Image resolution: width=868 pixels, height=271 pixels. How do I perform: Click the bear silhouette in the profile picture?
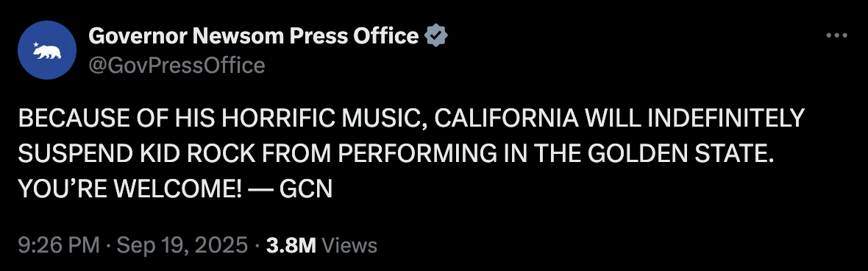(48, 52)
